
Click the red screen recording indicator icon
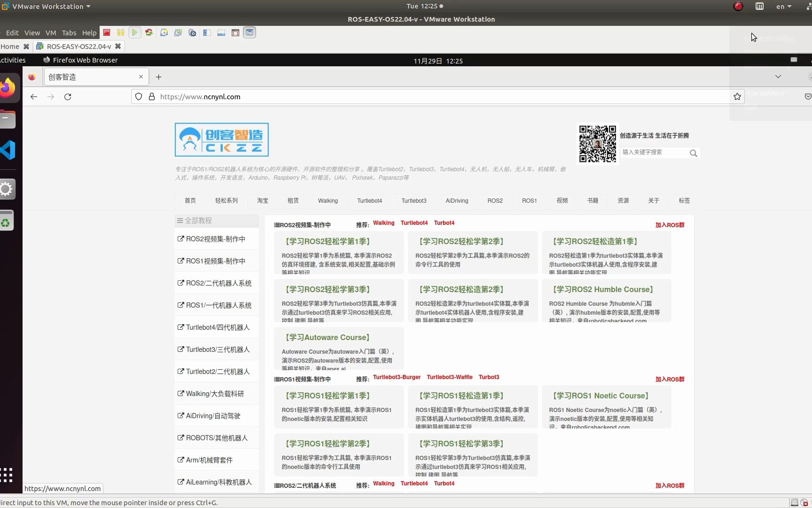coord(738,6)
